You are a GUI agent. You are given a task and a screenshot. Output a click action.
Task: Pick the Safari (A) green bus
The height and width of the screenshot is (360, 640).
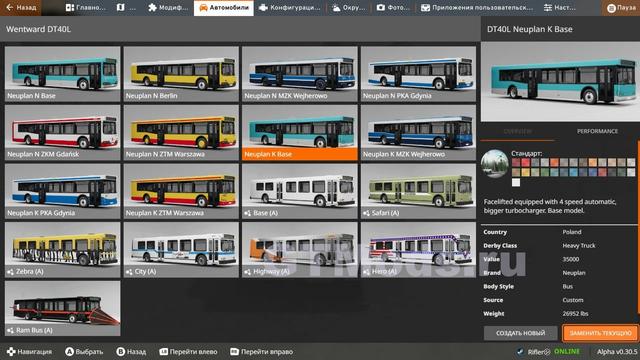pos(418,191)
